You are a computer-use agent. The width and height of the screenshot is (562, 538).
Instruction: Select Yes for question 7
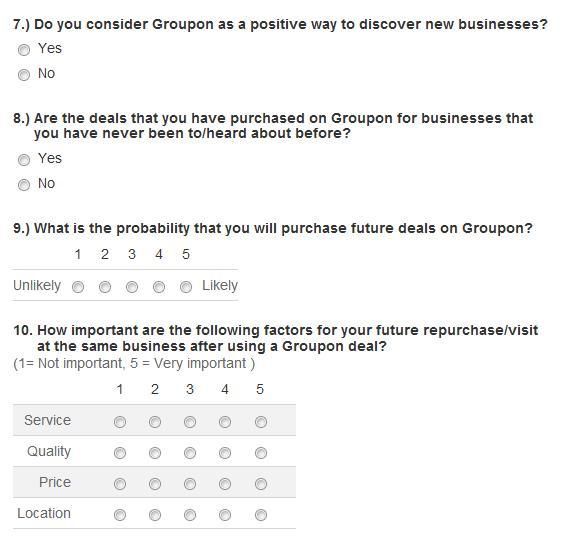click(x=24, y=50)
